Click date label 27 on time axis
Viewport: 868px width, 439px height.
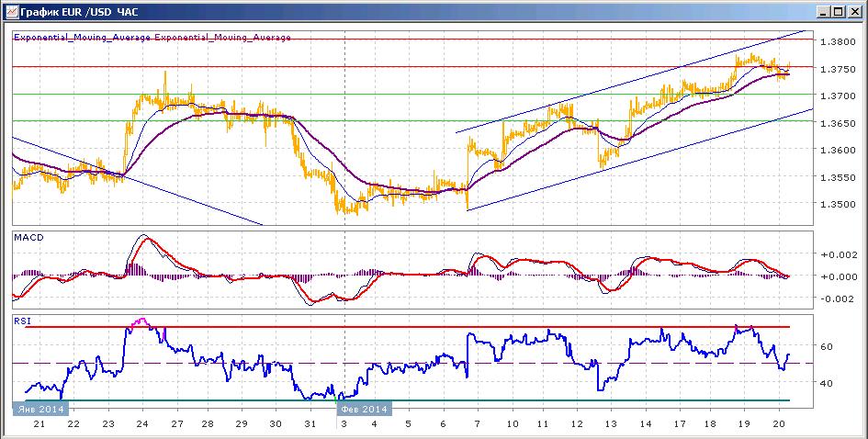177,424
